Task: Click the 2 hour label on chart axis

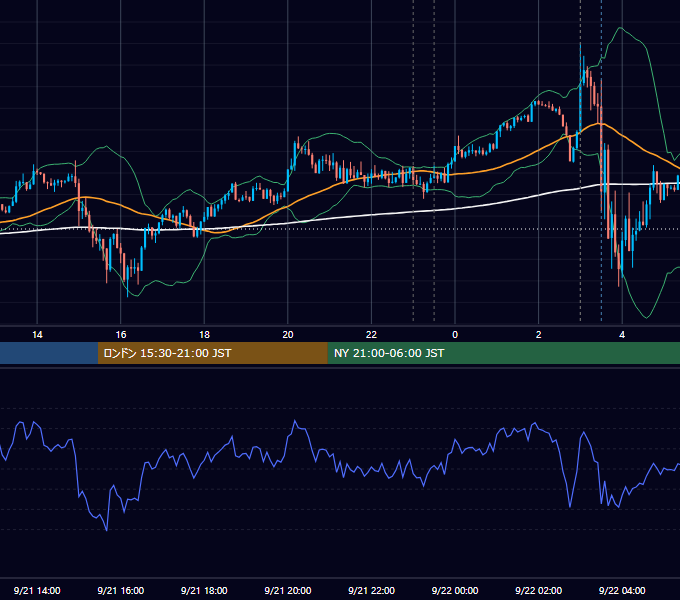Action: coord(538,335)
